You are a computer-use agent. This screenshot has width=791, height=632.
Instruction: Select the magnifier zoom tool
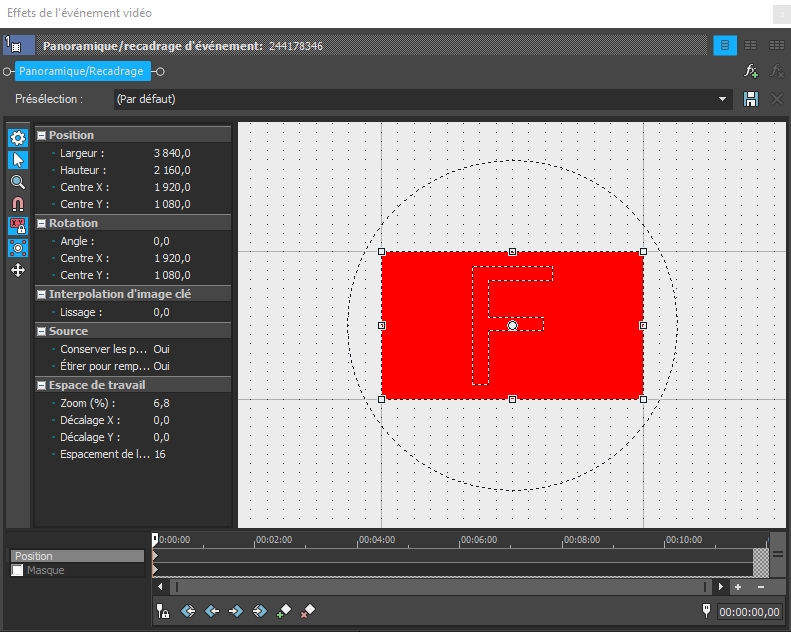coord(18,182)
